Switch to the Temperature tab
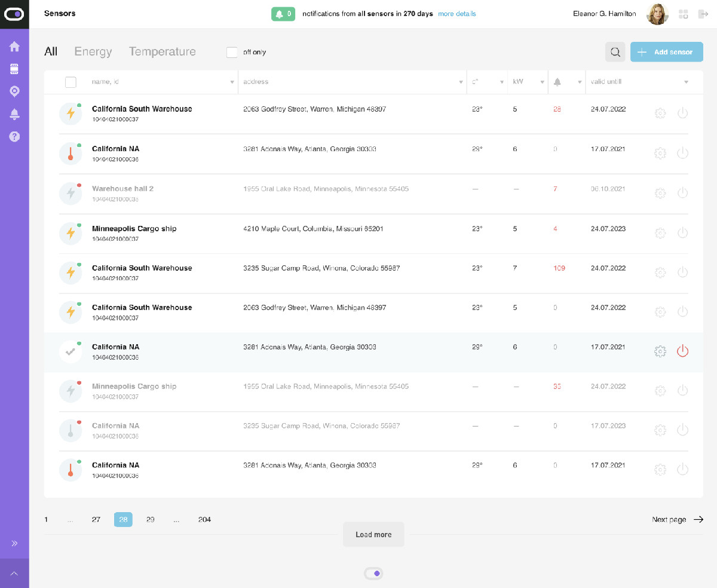The width and height of the screenshot is (717, 588). pyautogui.click(x=163, y=51)
